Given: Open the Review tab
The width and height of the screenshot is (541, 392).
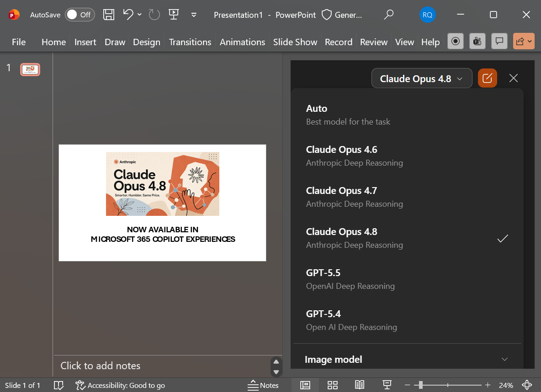Looking at the screenshot, I should tap(374, 42).
